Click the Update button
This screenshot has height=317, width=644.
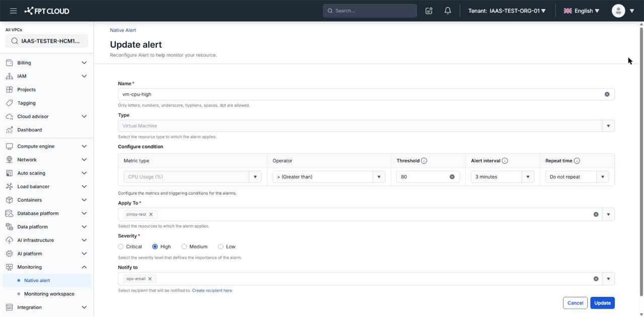(x=602, y=303)
